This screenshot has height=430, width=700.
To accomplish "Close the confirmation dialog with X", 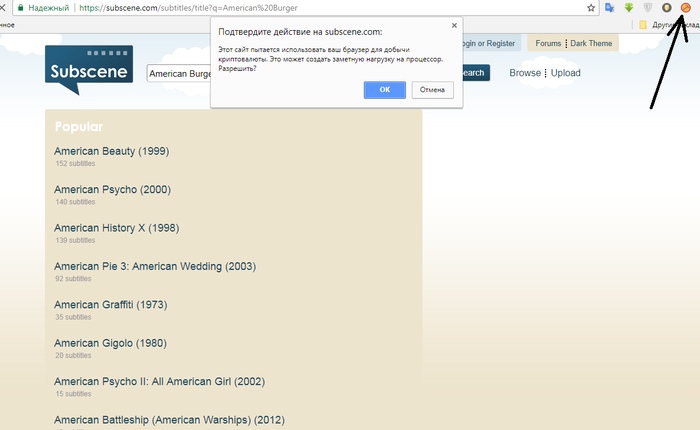I will pos(454,25).
